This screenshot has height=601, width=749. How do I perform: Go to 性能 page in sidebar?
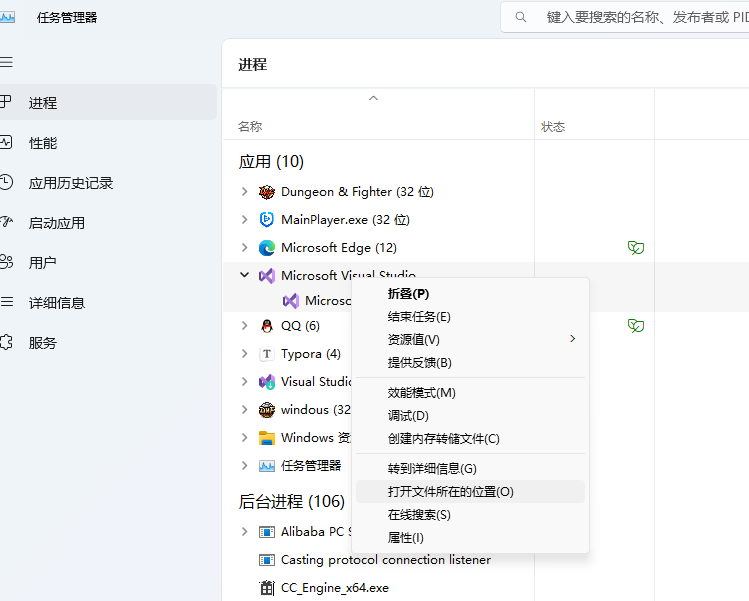click(43, 143)
